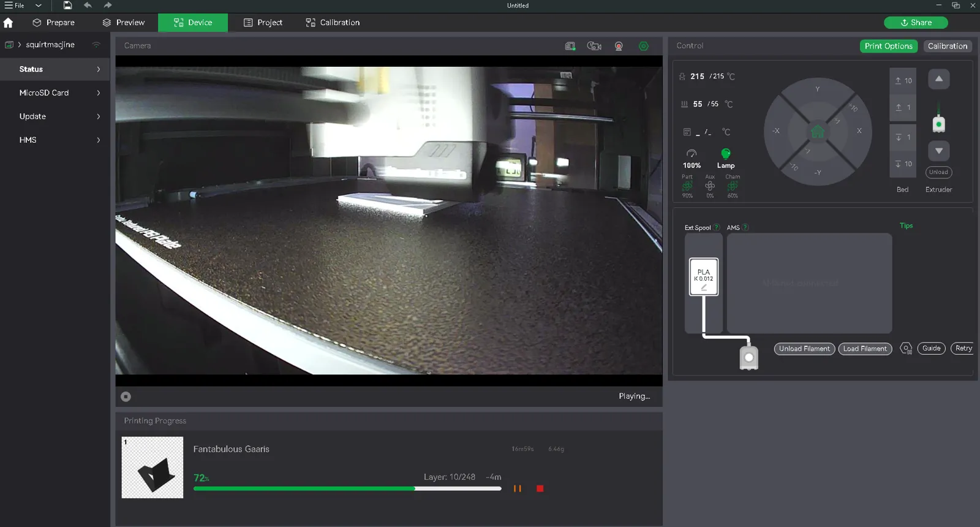Home the axes with the green house icon
Viewport: 980px width, 527px height.
tap(818, 131)
